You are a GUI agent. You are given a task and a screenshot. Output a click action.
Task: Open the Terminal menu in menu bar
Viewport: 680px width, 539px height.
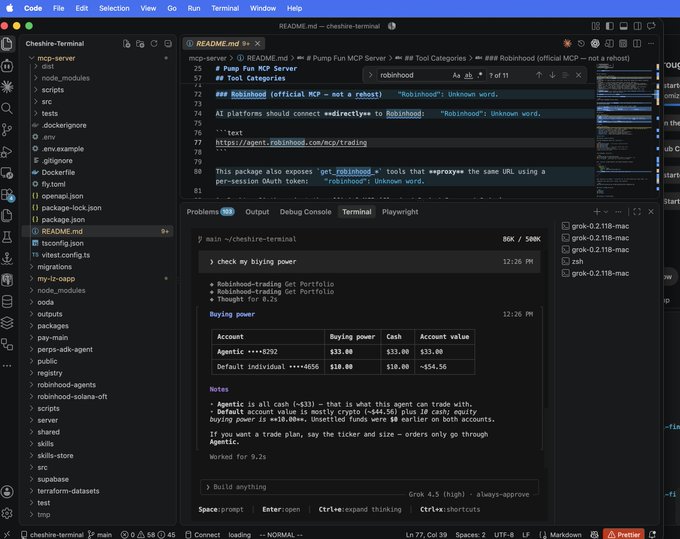click(x=225, y=8)
